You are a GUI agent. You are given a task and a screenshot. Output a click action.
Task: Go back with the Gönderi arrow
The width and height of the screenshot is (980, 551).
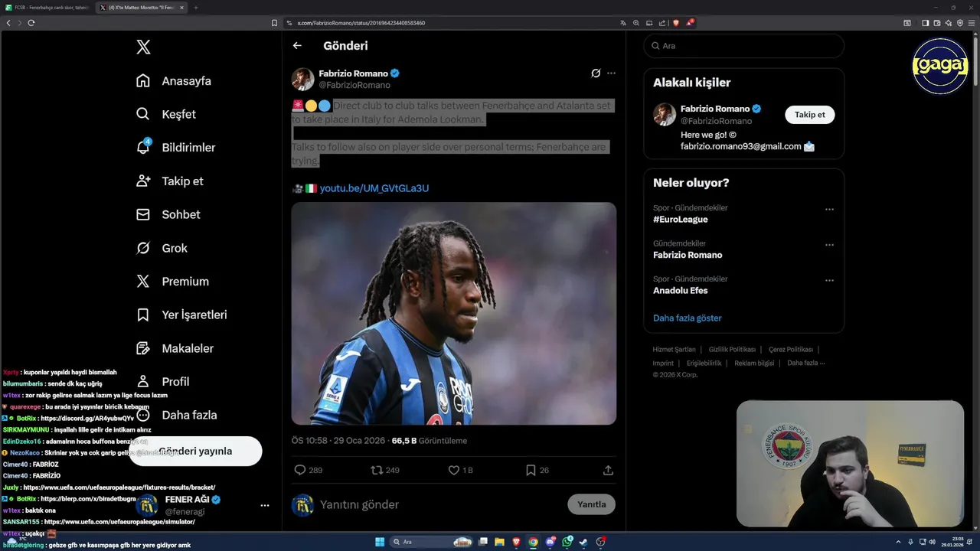[297, 46]
